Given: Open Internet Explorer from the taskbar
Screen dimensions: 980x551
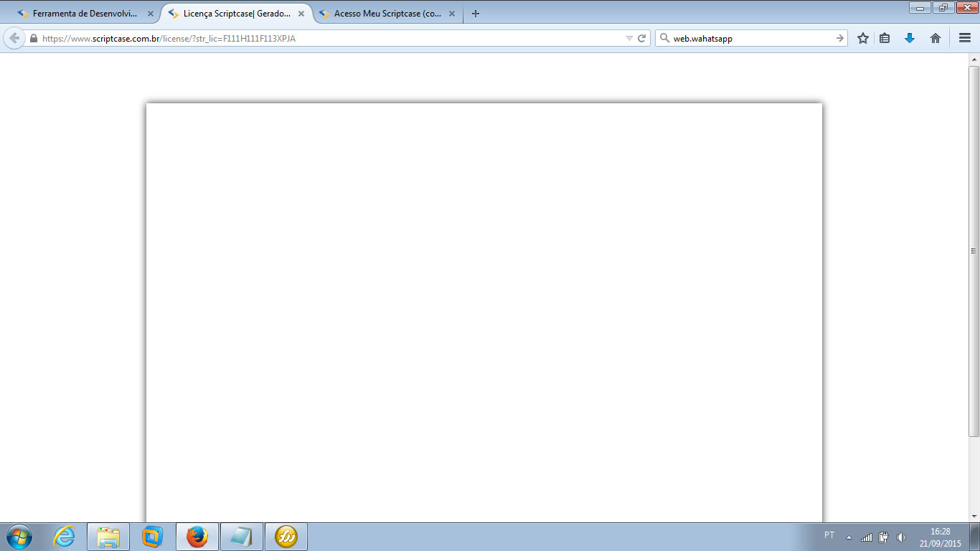Looking at the screenshot, I should (x=64, y=537).
